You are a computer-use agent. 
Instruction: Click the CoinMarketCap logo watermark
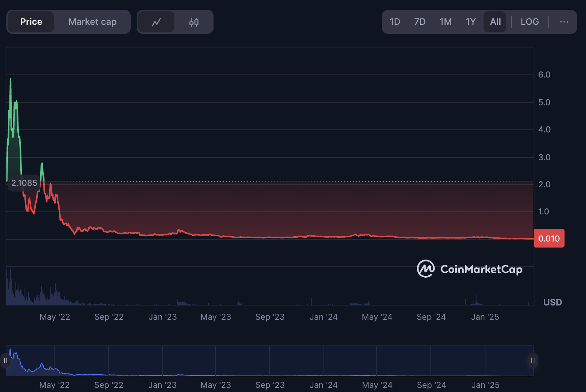click(x=469, y=269)
